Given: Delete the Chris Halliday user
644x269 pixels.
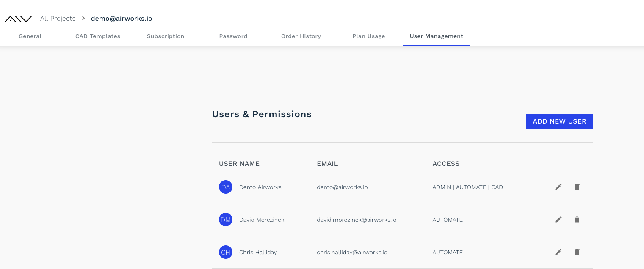Looking at the screenshot, I should click(x=577, y=252).
